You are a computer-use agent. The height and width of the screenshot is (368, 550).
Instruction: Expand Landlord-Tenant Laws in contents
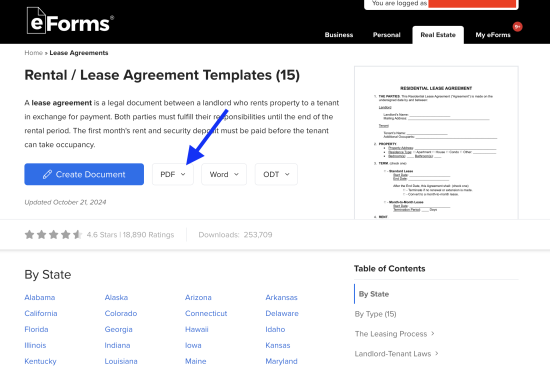point(396,354)
